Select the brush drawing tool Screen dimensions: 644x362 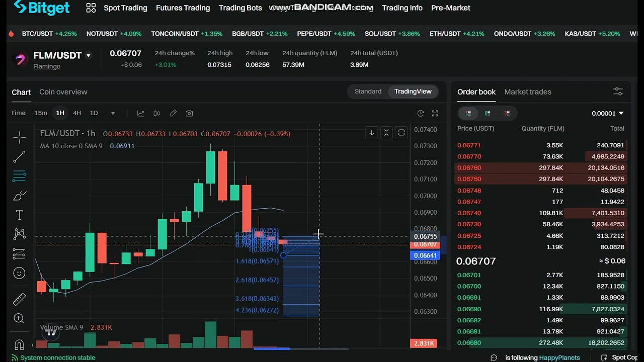[19, 196]
